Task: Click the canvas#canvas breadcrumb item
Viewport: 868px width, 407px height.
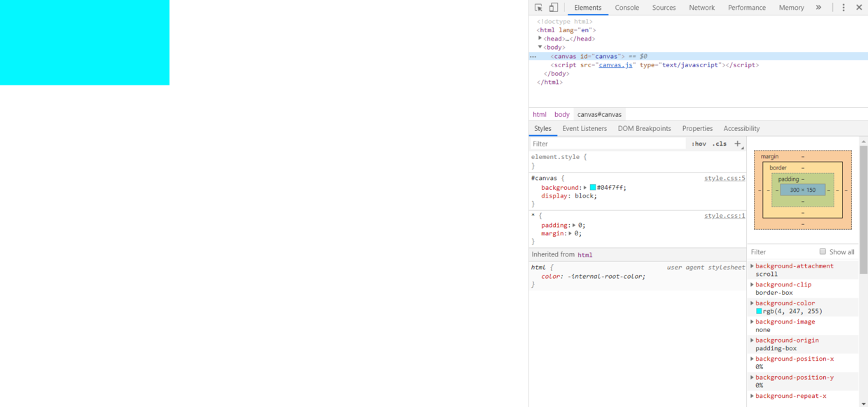Action: [599, 114]
